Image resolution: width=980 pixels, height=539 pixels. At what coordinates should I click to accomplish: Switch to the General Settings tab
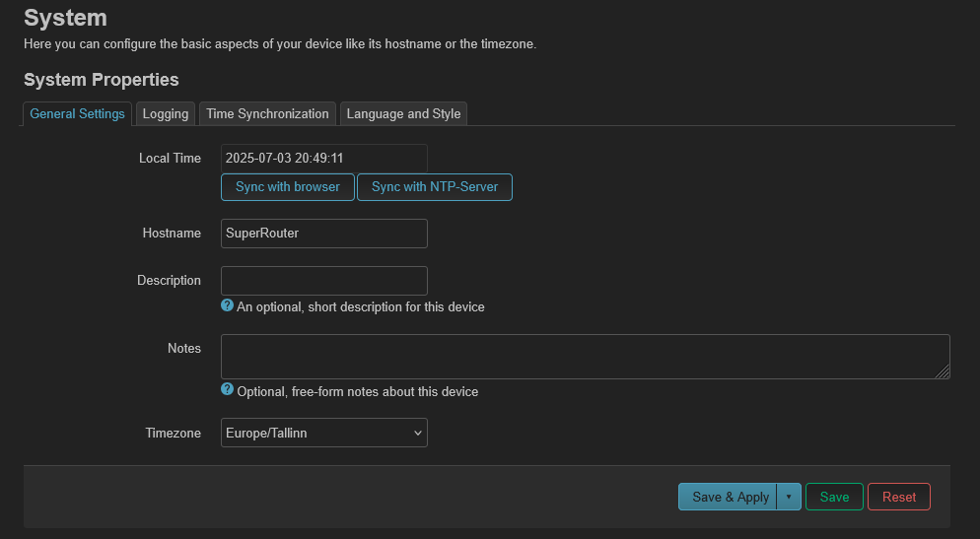coord(78,113)
